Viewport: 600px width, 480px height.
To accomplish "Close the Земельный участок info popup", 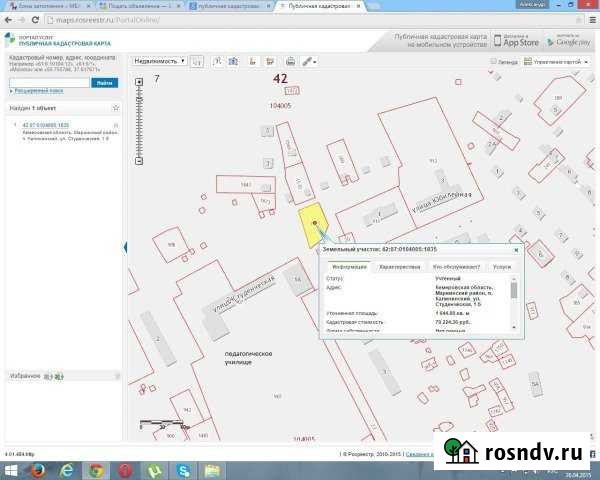I will pyautogui.click(x=516, y=250).
